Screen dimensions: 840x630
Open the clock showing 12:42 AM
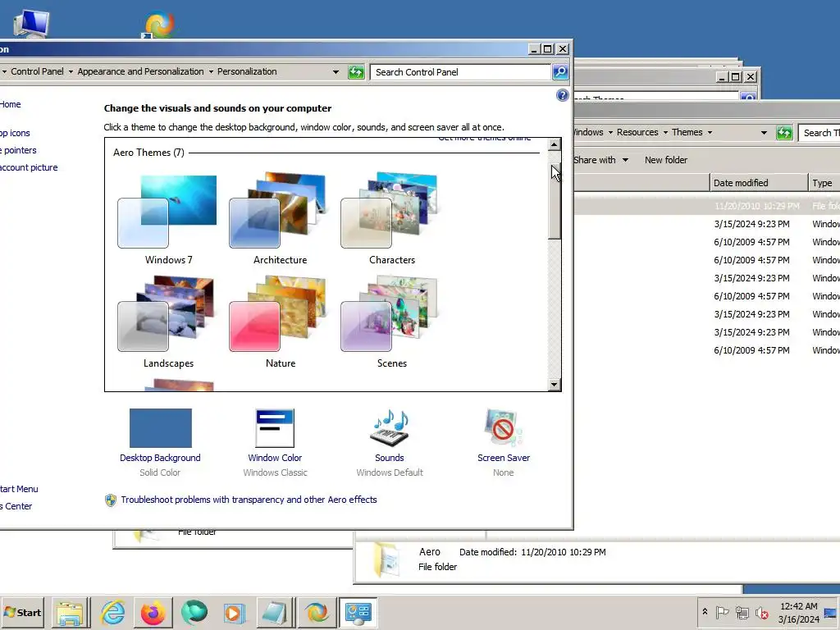point(798,613)
